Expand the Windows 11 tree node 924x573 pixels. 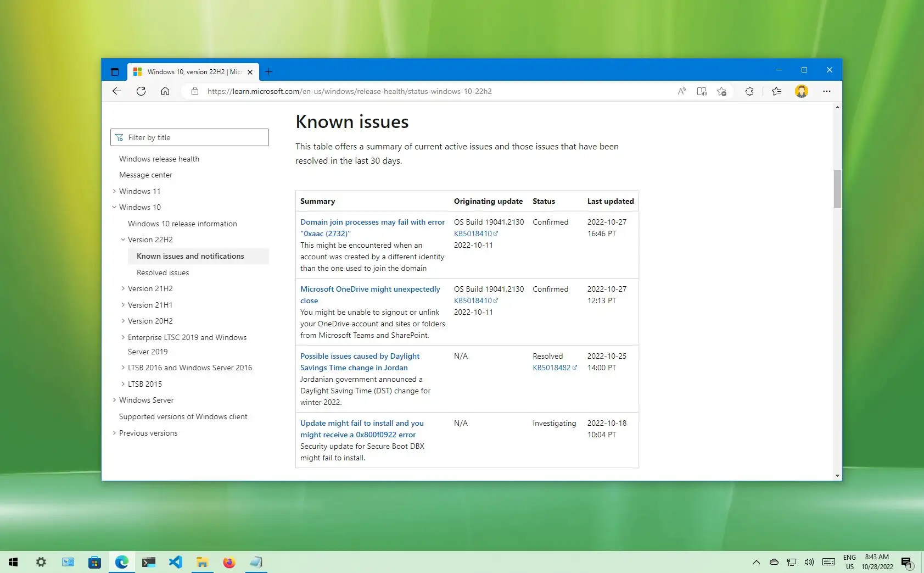pos(114,191)
